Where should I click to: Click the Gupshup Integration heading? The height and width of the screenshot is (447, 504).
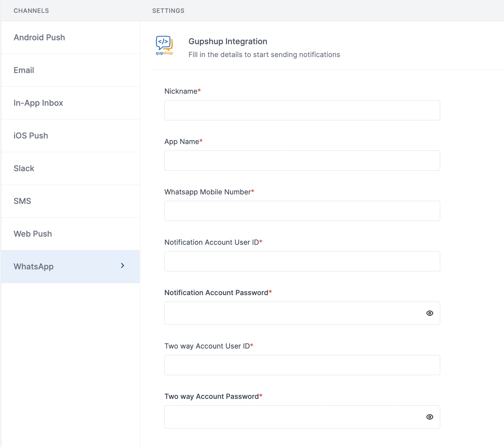coord(228,41)
